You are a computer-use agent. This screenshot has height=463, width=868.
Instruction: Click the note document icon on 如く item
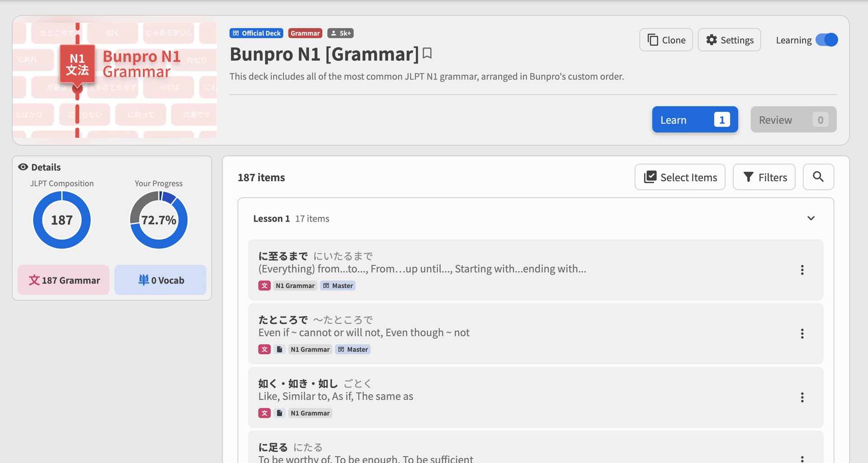coord(279,413)
